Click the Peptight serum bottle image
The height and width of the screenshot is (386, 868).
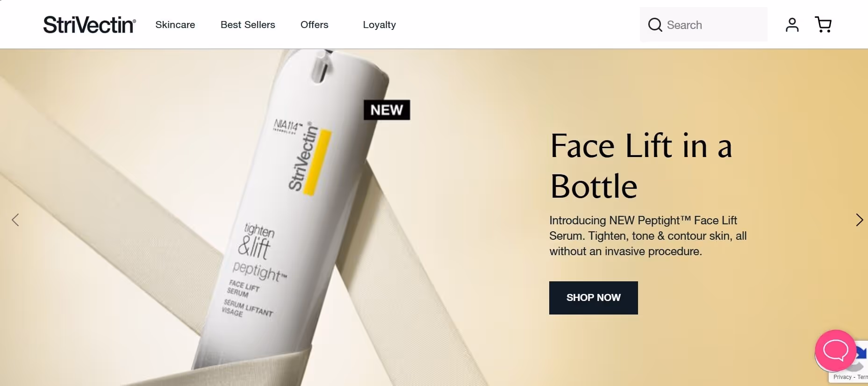(290, 210)
